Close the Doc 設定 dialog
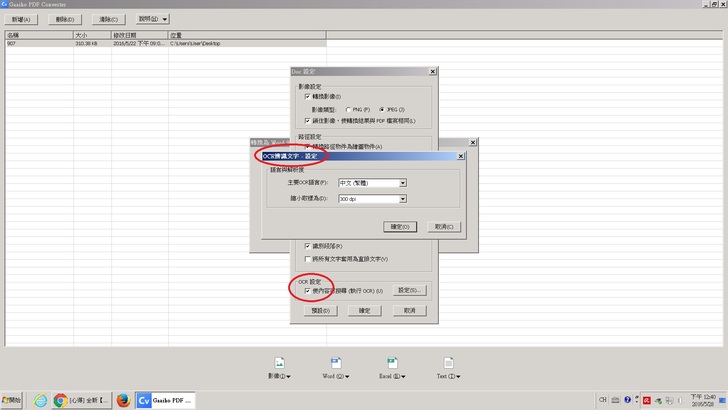Viewport: 728px width, 410px height. (x=432, y=72)
